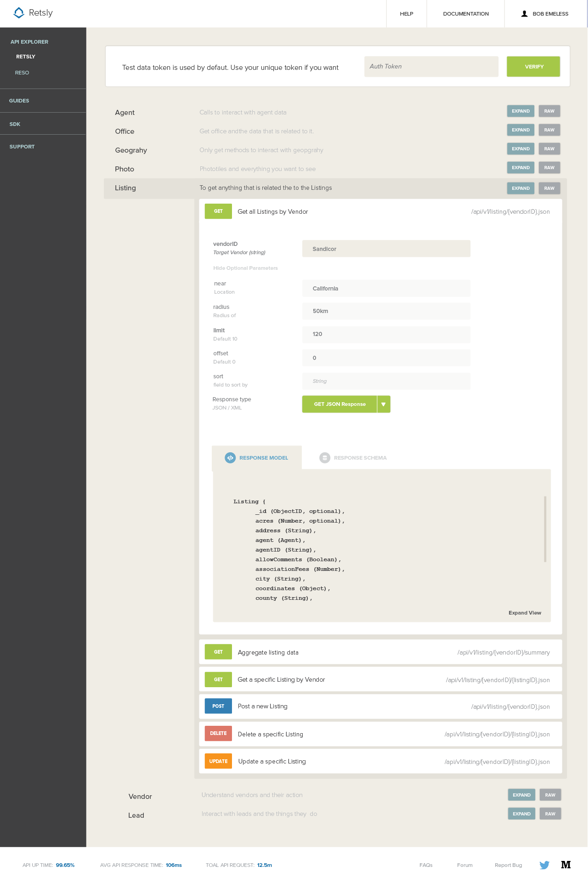Show RAW for the Vendor row
Viewport: 588px width, 883px height.
coord(550,795)
